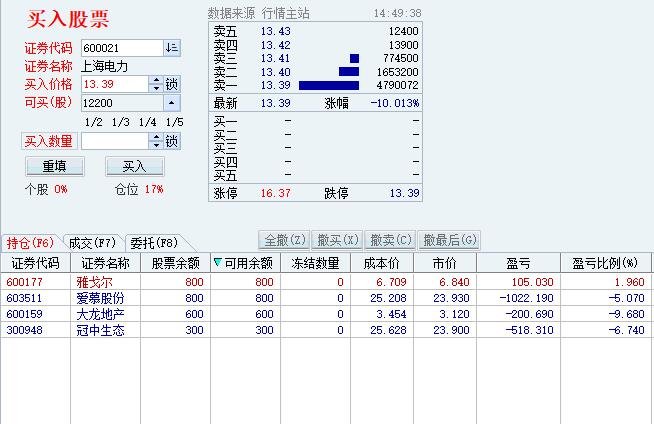Choose the 1/2 position fraction
The height and width of the screenshot is (424, 654).
point(93,122)
